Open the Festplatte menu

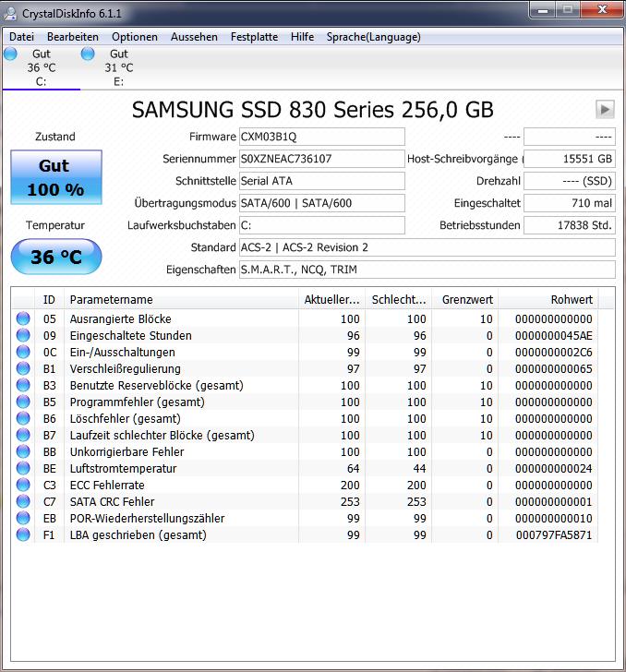(254, 37)
